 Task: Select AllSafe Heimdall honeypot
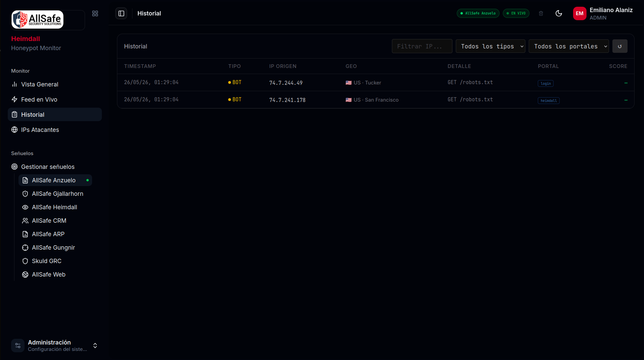55,207
